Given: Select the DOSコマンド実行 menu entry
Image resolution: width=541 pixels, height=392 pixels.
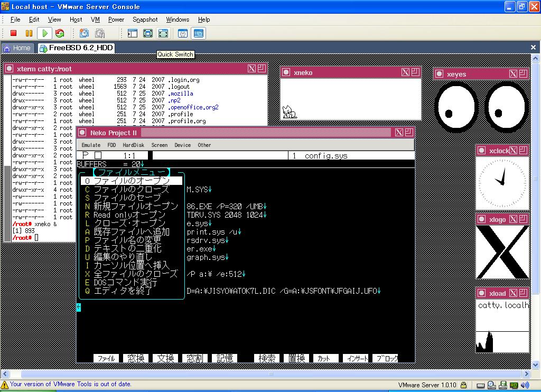Looking at the screenshot, I should coord(132,282).
